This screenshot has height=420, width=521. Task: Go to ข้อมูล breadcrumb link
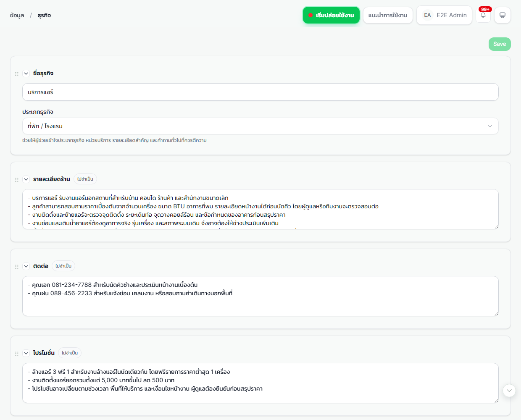(17, 16)
